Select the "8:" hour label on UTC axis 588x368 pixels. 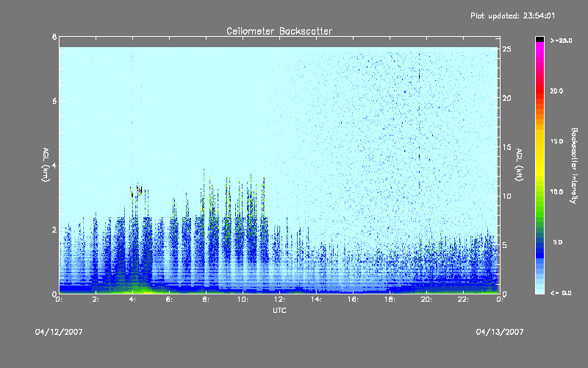[x=206, y=300]
